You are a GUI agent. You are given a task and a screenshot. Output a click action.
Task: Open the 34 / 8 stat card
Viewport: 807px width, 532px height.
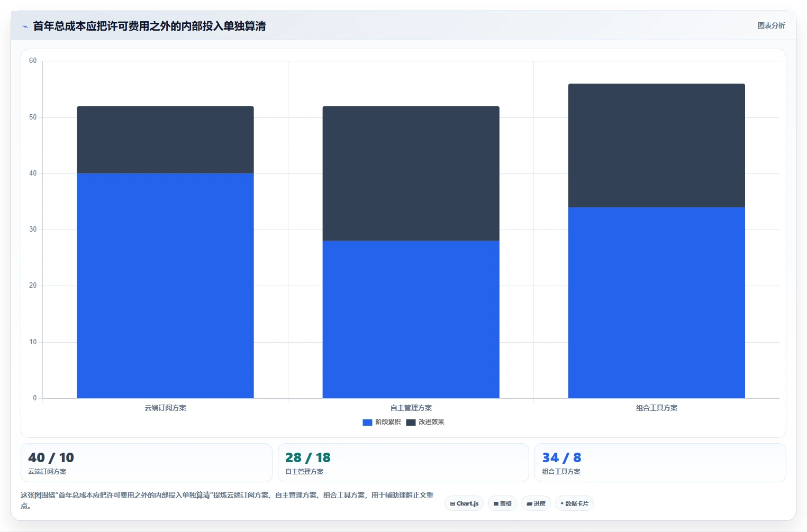click(660, 463)
